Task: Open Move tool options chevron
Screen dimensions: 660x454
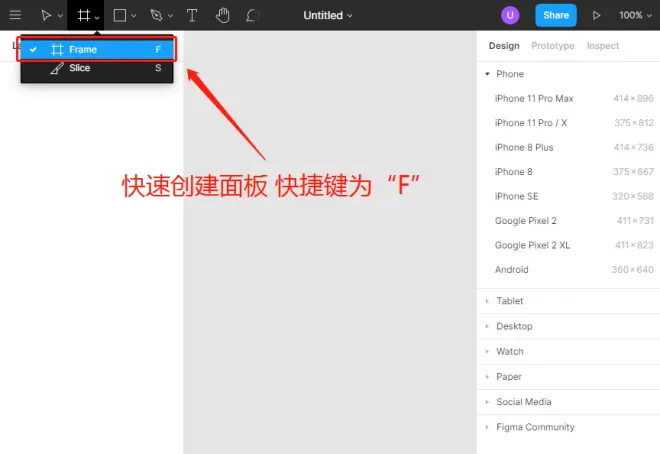Action: [60, 16]
